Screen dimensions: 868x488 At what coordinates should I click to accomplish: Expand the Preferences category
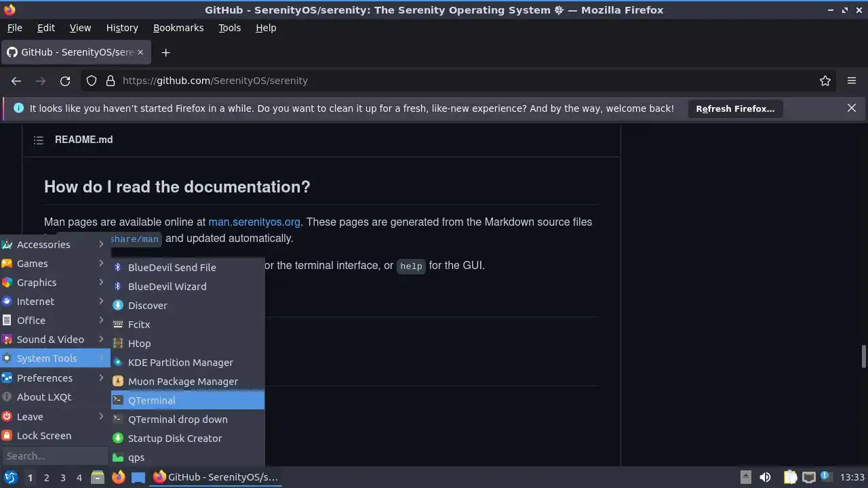(x=55, y=378)
